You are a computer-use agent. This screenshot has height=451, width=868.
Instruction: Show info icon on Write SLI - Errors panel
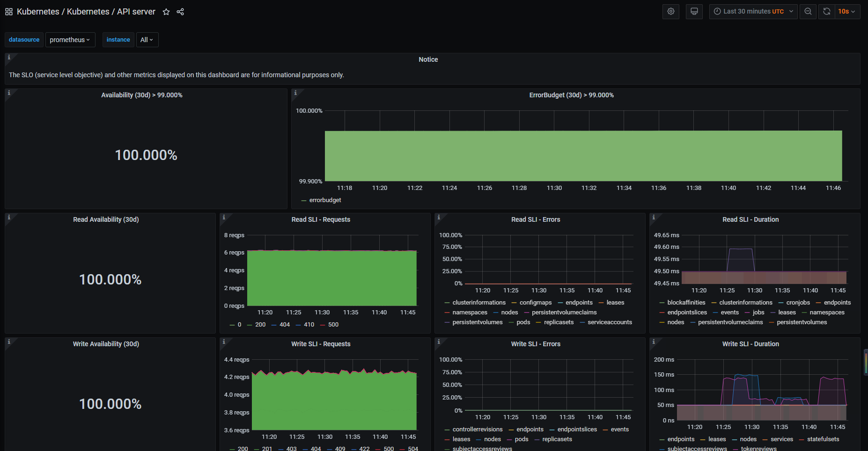pyautogui.click(x=439, y=342)
